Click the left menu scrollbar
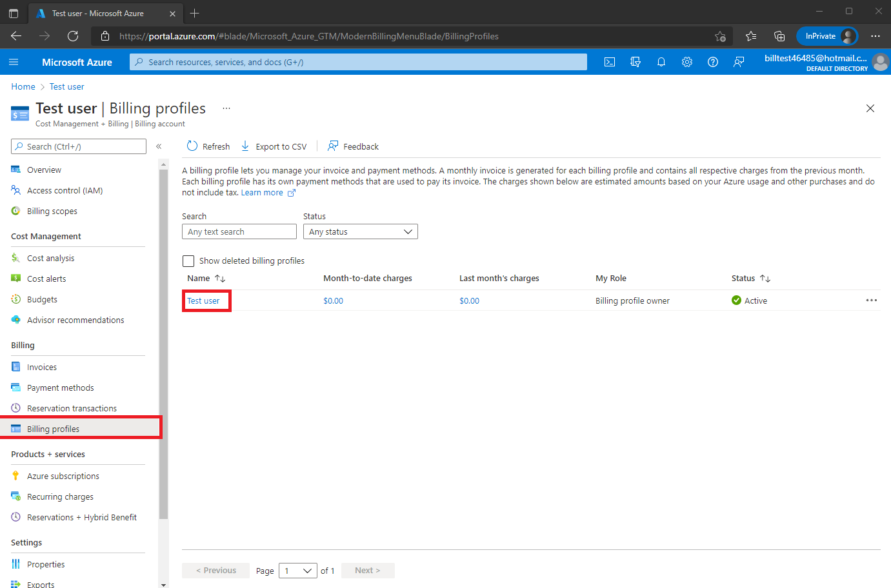 pyautogui.click(x=163, y=344)
